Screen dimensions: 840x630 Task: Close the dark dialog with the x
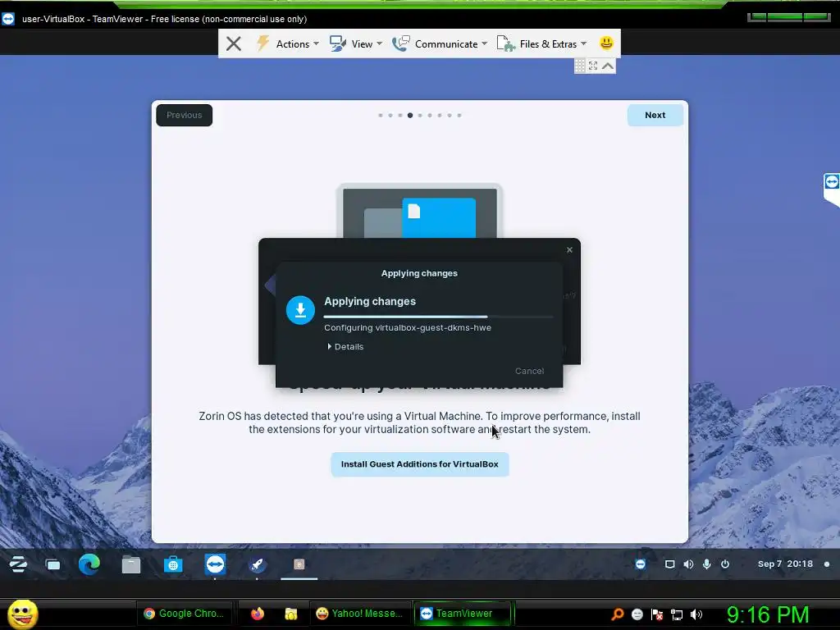click(x=569, y=249)
